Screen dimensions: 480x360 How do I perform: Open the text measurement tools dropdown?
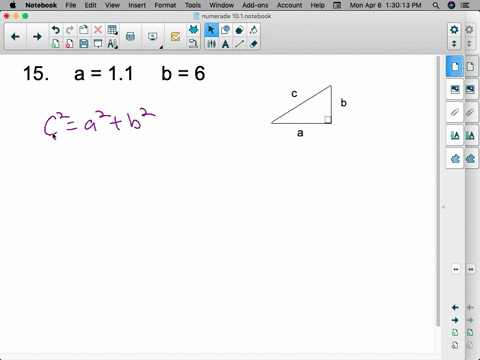pos(112,44)
